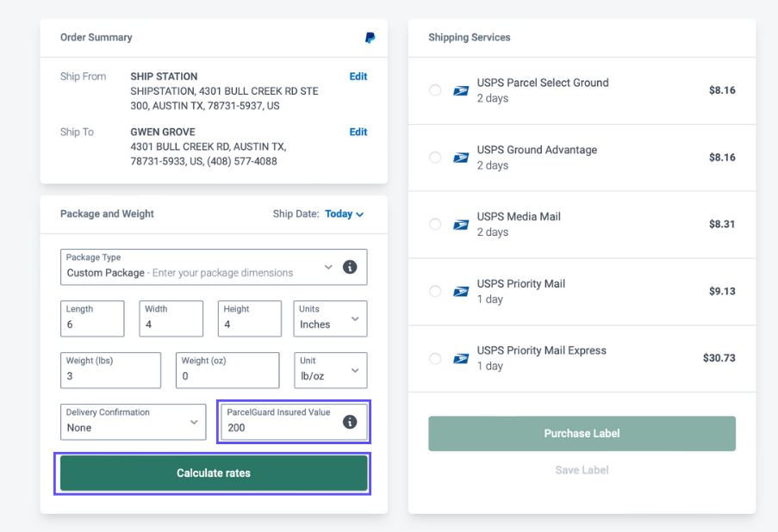778x532 pixels.
Task: Open the Units Inches dropdown
Action: (x=331, y=319)
